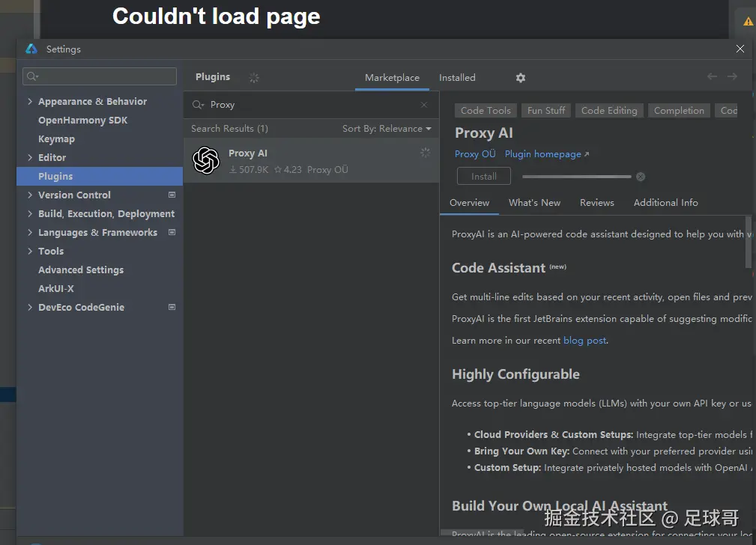756x545 pixels.
Task: Open the Additional Info tab
Action: (x=665, y=203)
